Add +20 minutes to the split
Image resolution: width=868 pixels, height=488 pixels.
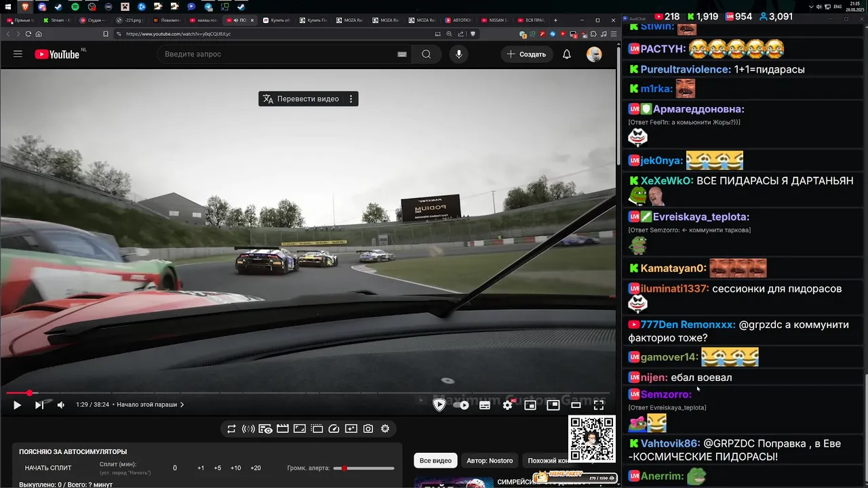click(256, 468)
